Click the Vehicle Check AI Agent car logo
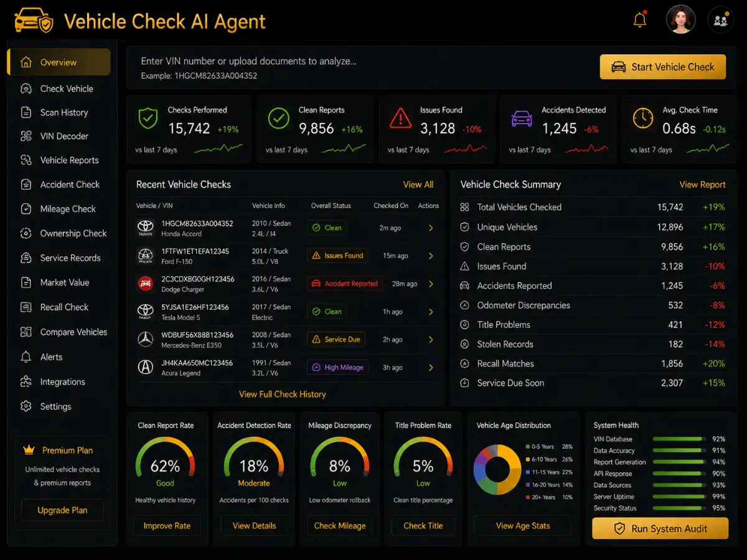 34,21
